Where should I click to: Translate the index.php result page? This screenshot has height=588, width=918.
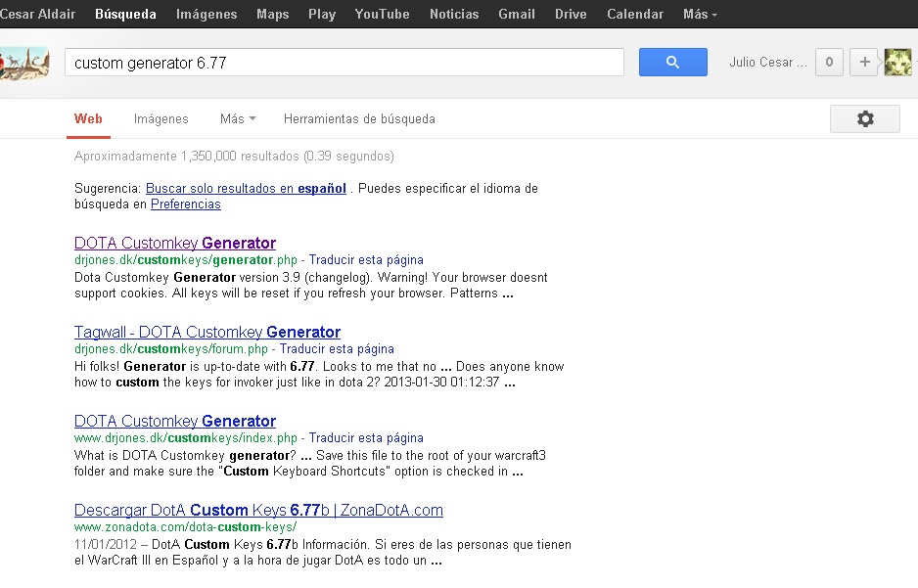pyautogui.click(x=366, y=437)
